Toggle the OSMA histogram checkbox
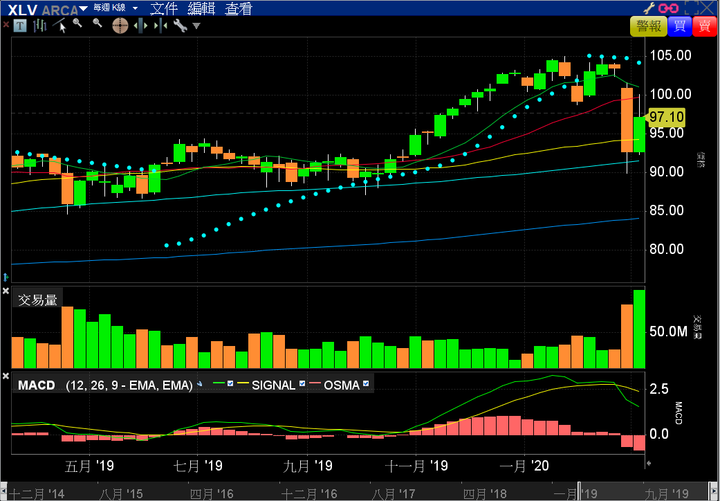 (x=366, y=383)
